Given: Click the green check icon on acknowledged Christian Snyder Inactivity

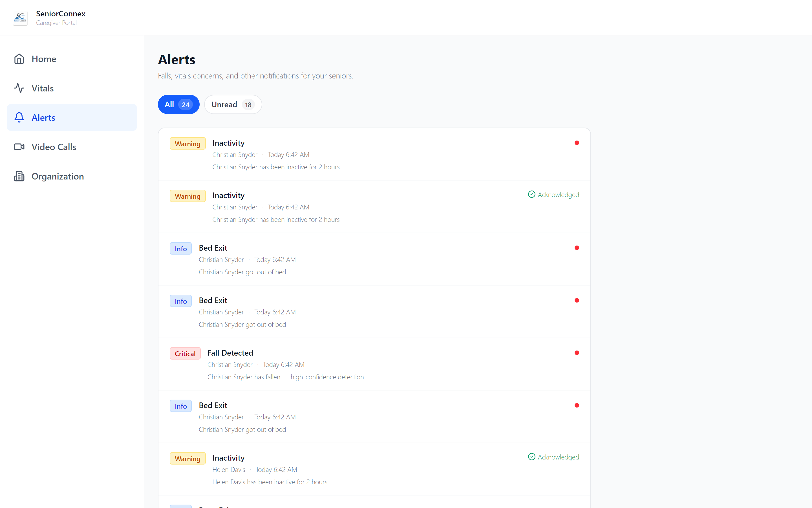Looking at the screenshot, I should point(531,194).
